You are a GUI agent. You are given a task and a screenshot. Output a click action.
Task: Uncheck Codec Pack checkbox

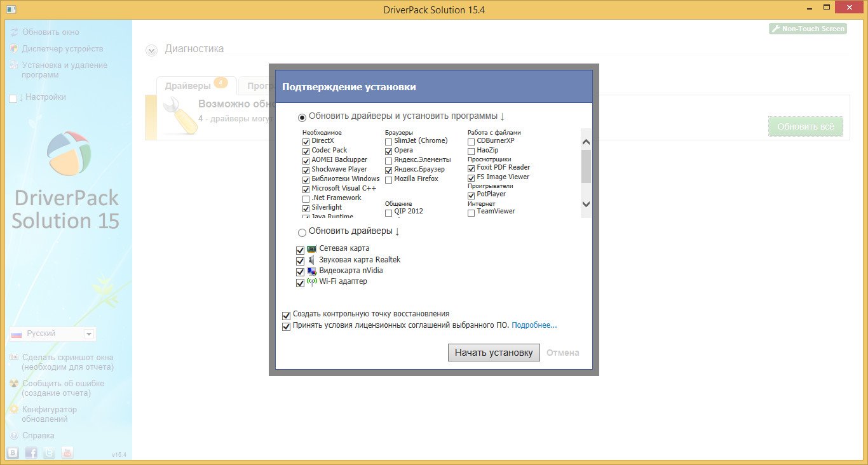pos(306,151)
